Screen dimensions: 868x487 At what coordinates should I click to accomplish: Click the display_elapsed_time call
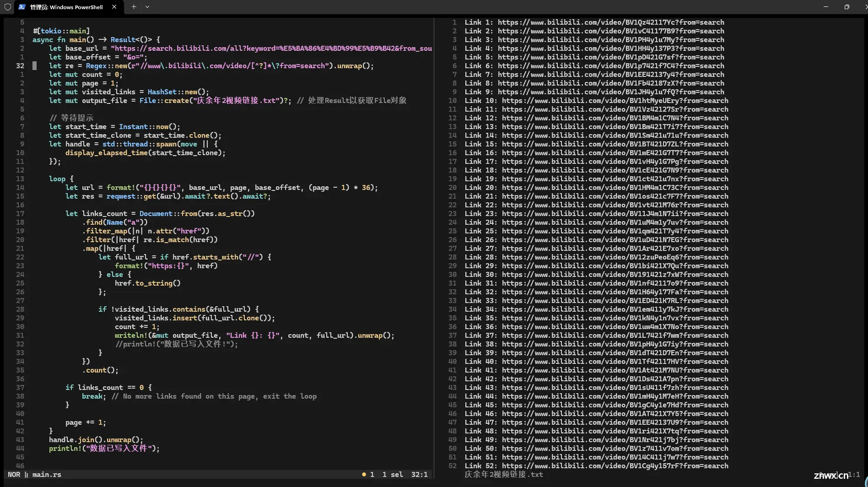[x=146, y=152]
